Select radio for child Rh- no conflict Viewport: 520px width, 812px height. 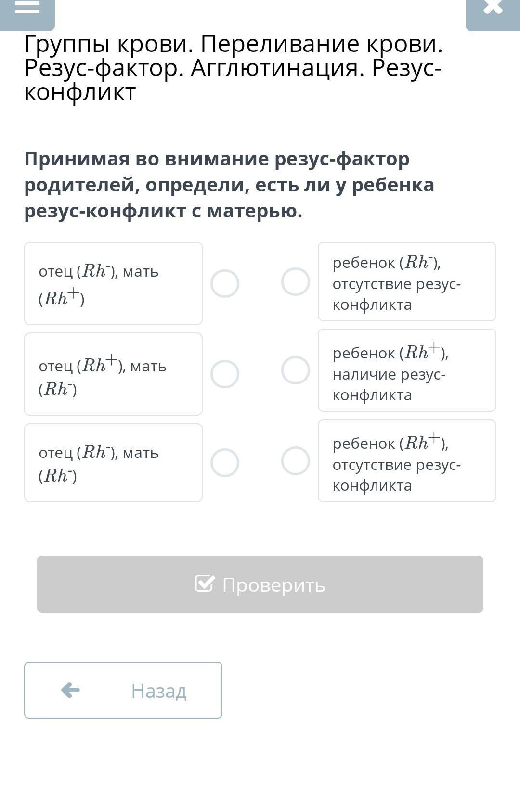point(295,282)
